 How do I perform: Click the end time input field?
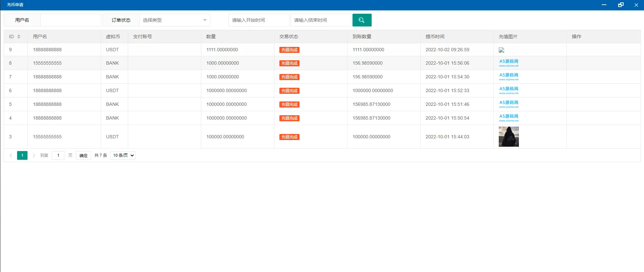click(x=321, y=20)
